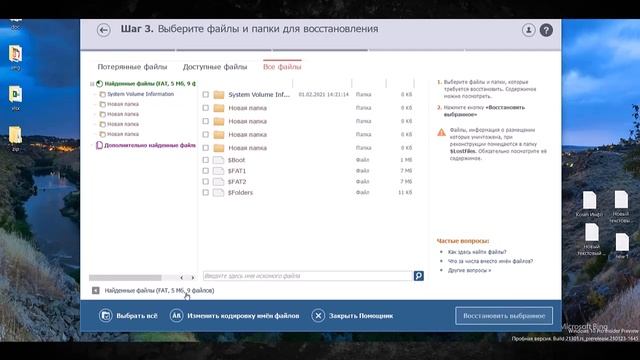Open desktop mp3 music file icon
640x360 pixels.
coord(15,57)
